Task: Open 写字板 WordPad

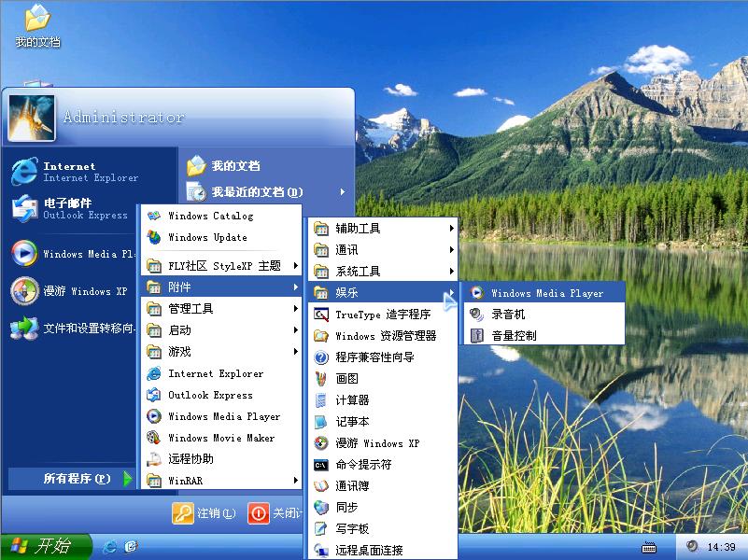Action: pos(383,528)
